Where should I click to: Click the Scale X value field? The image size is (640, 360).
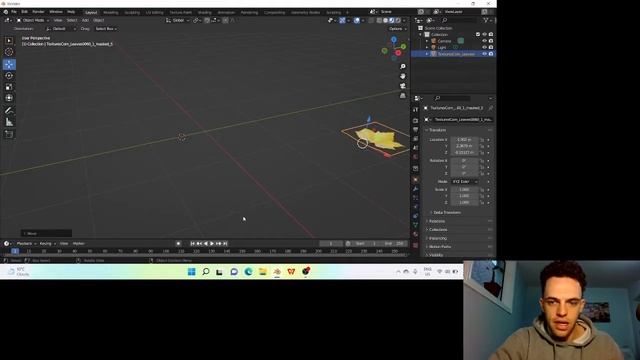(464, 190)
